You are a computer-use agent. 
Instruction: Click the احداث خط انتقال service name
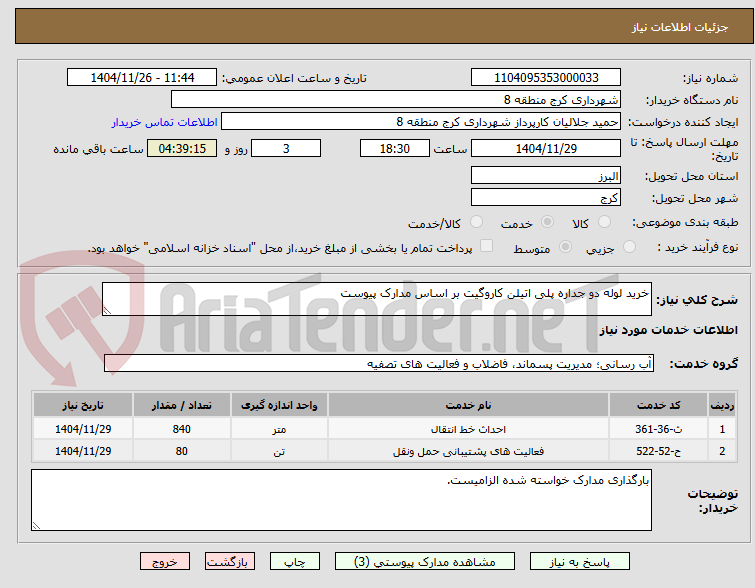coord(468,429)
